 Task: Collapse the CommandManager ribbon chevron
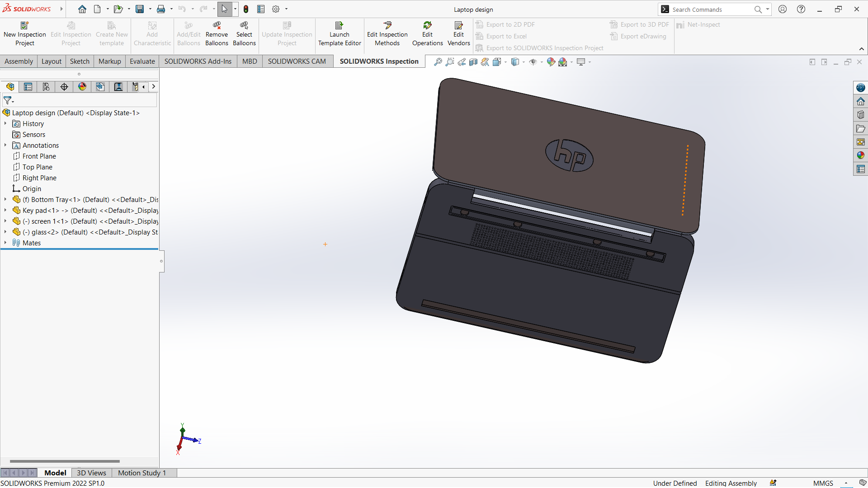click(x=862, y=49)
